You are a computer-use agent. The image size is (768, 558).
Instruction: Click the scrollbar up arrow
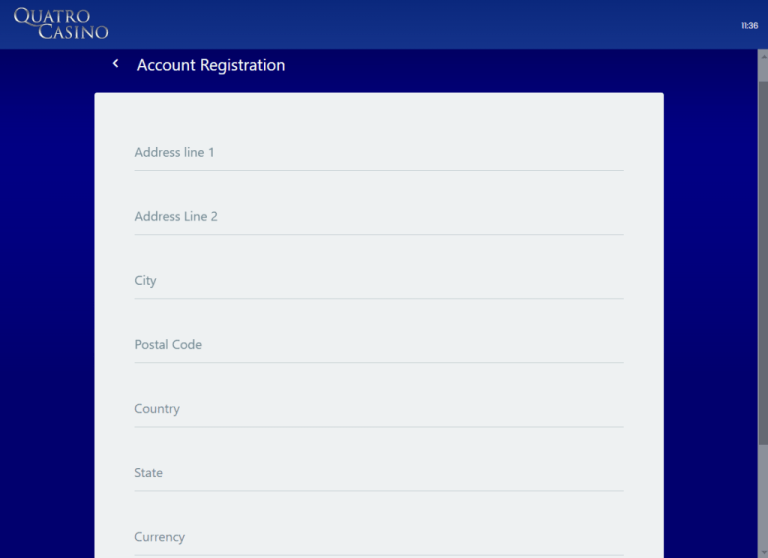click(762, 55)
